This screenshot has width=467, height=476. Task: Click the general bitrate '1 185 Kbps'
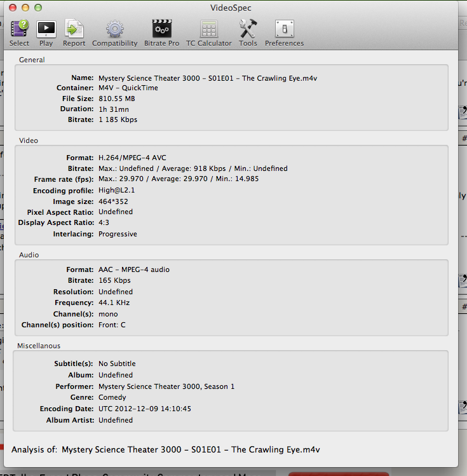click(x=118, y=119)
